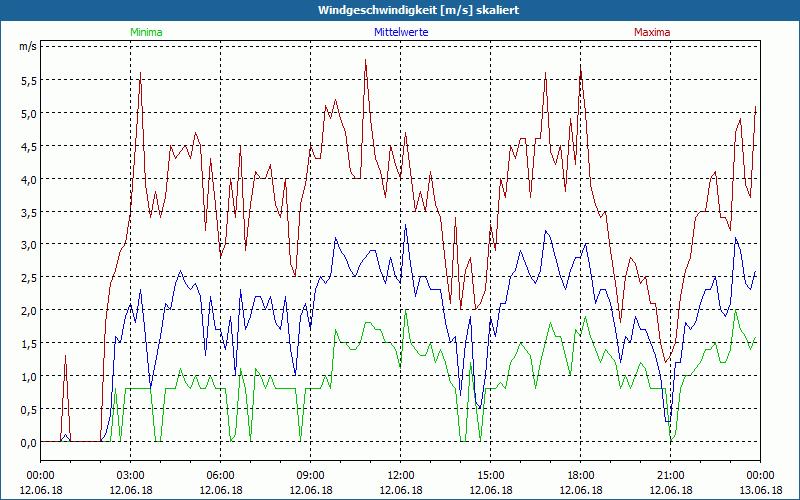Click the 1,0 y-axis value
The image size is (800, 500).
[29, 377]
